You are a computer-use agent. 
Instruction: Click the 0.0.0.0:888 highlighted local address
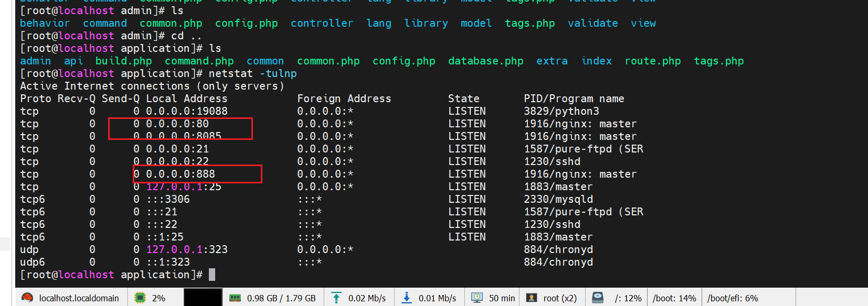tap(180, 174)
